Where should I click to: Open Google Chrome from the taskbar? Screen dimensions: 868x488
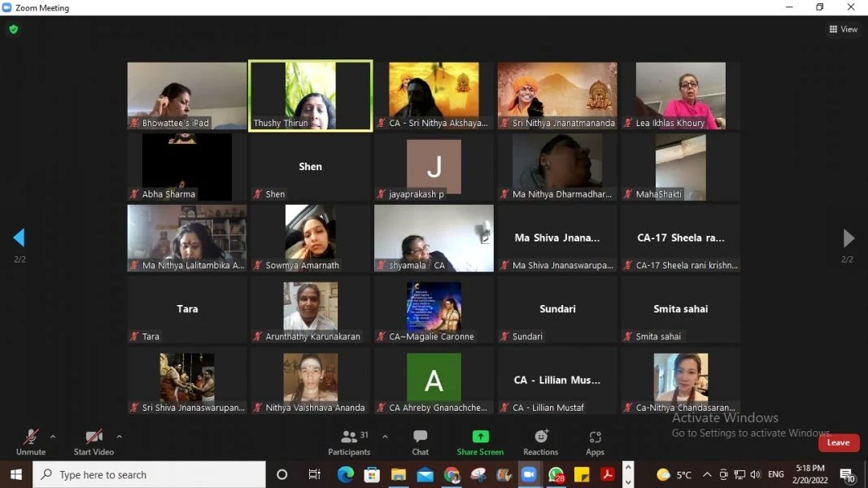(x=451, y=475)
